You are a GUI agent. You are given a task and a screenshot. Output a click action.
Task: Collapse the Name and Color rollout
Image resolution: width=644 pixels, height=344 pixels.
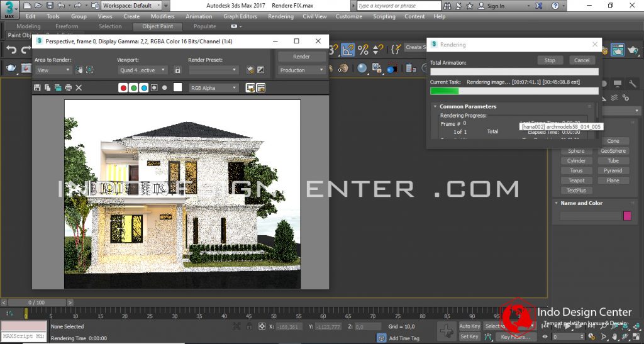(x=556, y=203)
